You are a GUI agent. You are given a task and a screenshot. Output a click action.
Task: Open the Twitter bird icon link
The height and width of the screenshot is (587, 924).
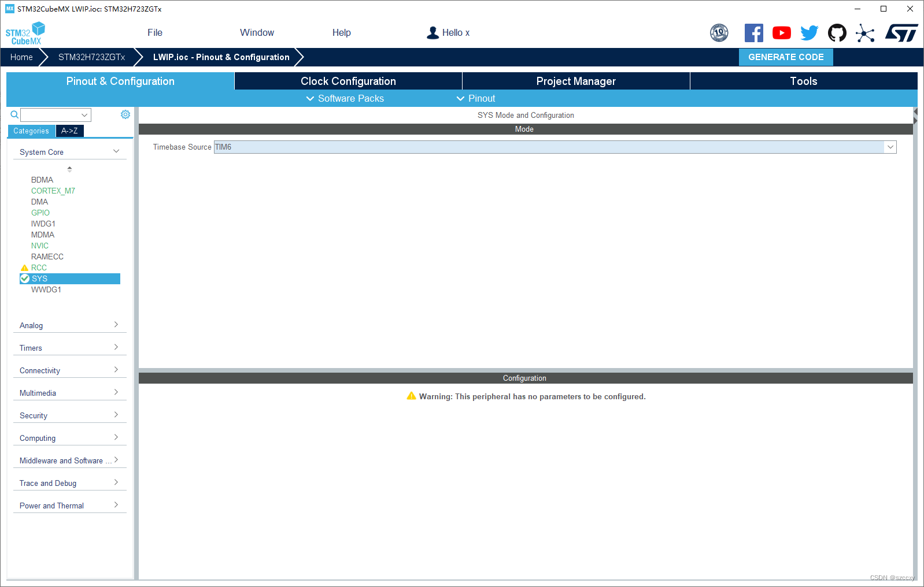click(x=810, y=33)
